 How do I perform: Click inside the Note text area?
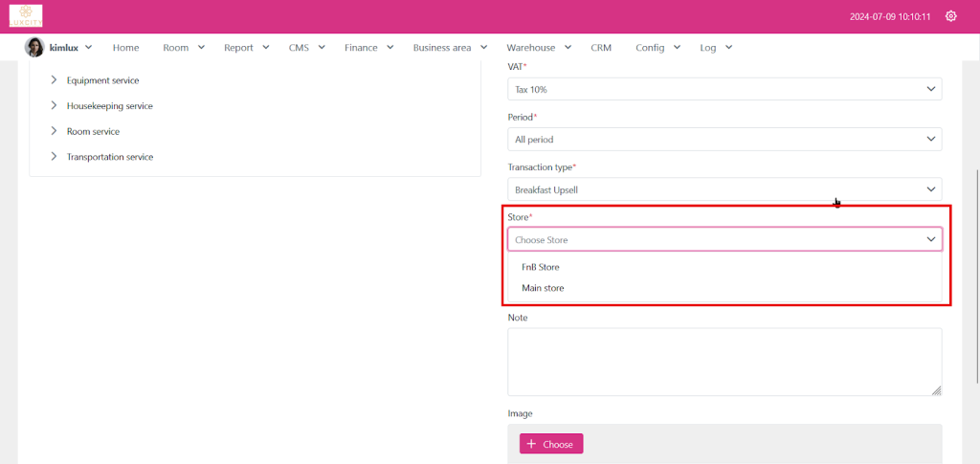[724, 362]
